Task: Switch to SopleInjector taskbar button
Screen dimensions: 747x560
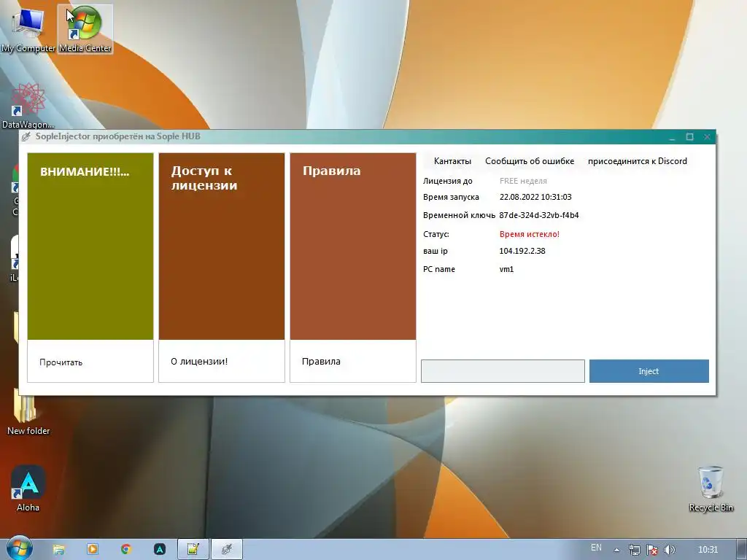Action: [227, 550]
